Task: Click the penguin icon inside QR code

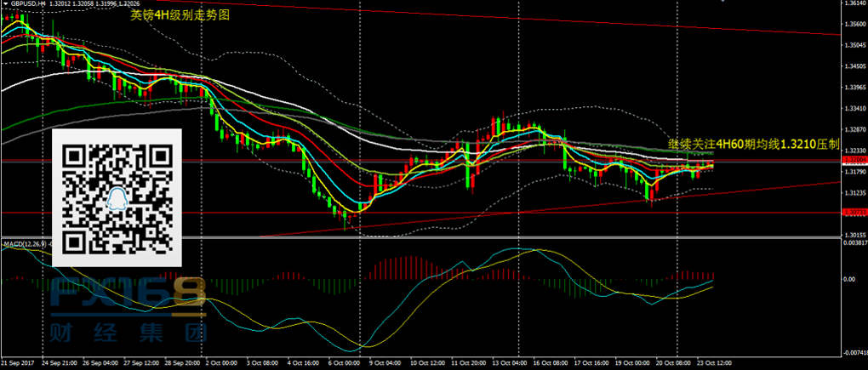Action: [x=117, y=199]
